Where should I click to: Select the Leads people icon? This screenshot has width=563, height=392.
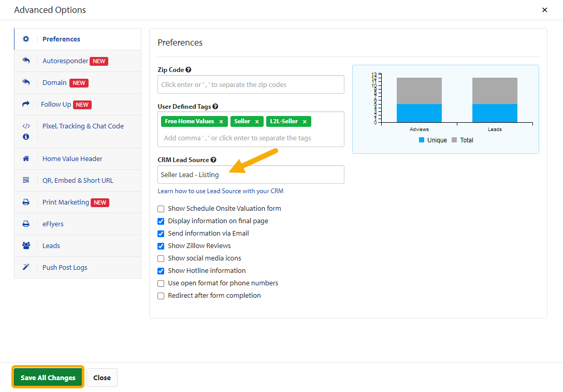point(27,245)
